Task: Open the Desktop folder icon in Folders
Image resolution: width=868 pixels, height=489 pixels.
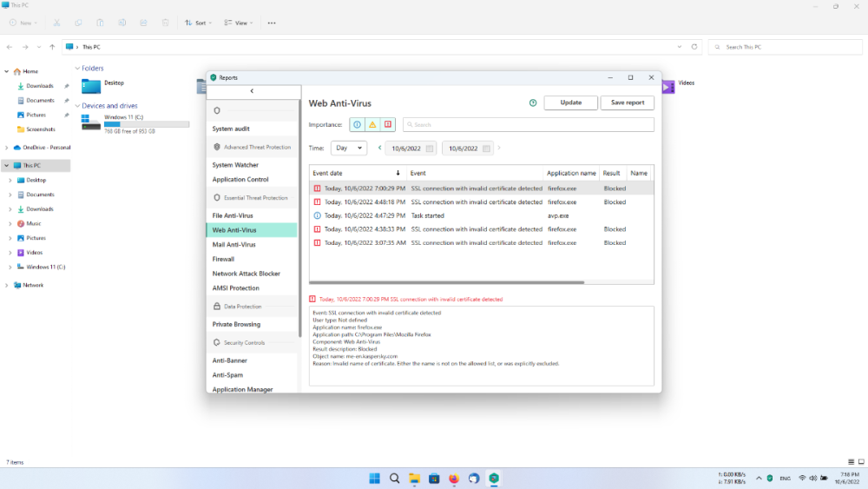Action: coord(91,86)
